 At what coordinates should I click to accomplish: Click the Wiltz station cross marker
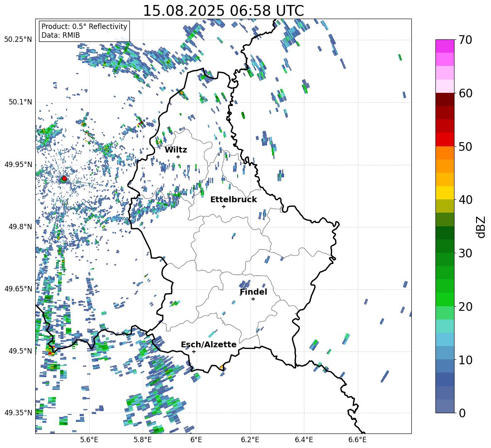(x=178, y=157)
